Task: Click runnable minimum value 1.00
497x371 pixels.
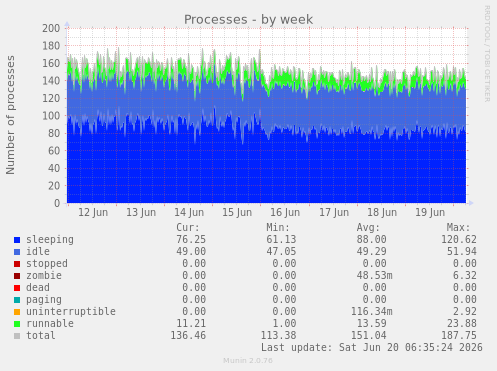Action: [284, 323]
